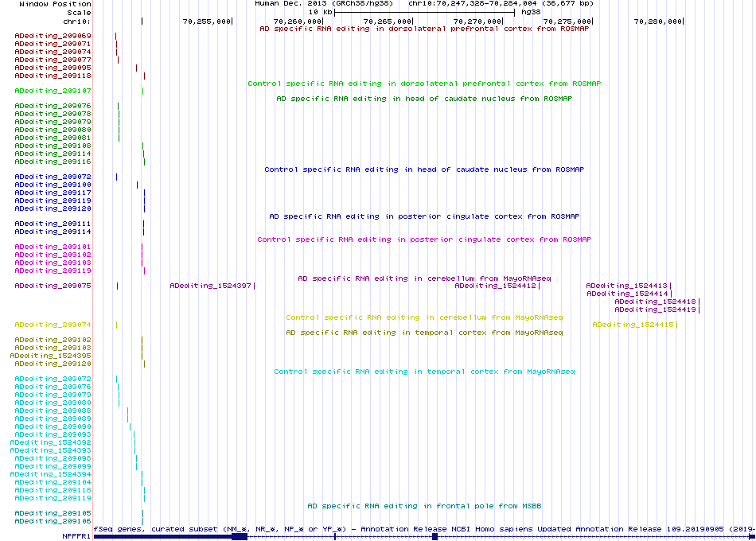The image size is (756, 541).
Task: Click the chr10 window position coordinates text
Action: coord(501,3)
